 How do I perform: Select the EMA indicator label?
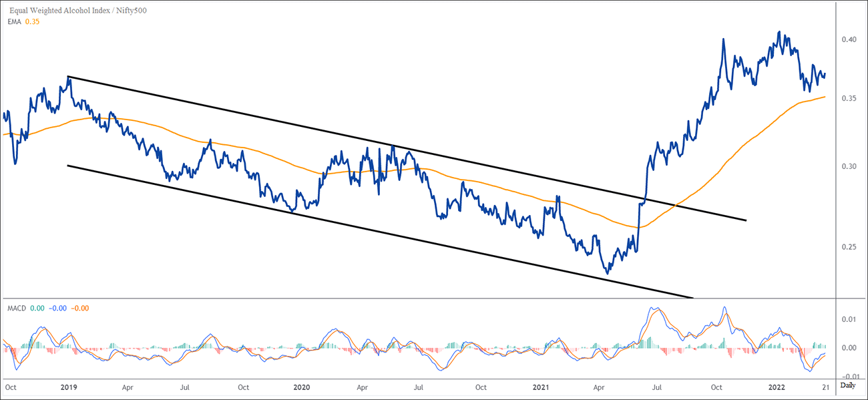coord(15,21)
